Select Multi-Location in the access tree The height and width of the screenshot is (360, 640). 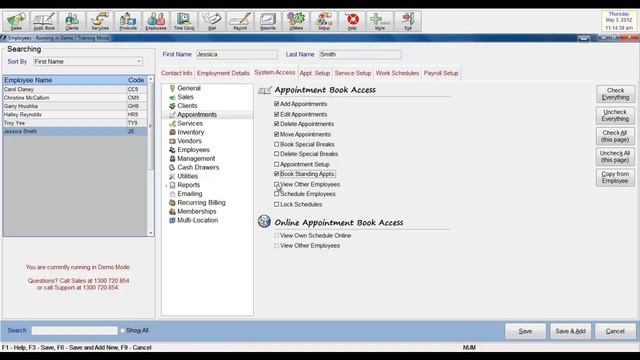point(198,220)
